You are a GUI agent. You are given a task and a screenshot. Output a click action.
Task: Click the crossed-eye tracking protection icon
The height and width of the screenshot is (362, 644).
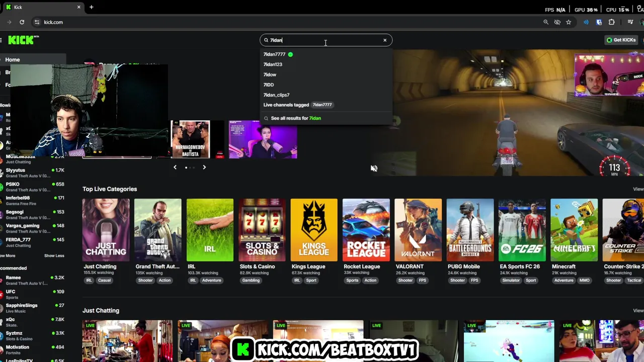557,22
